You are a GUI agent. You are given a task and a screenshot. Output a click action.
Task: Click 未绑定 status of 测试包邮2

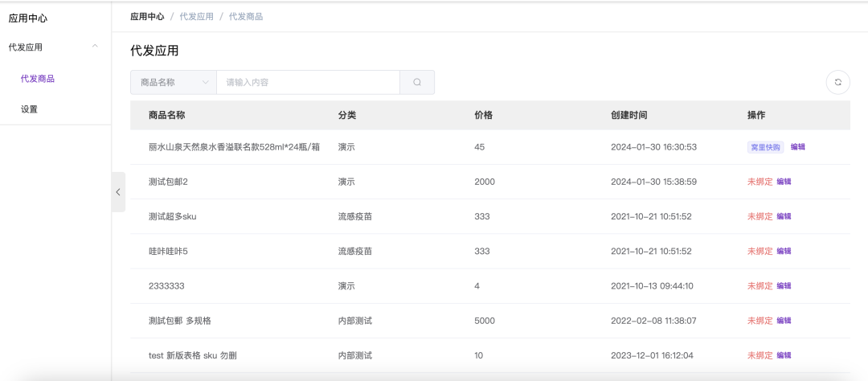[x=760, y=182]
